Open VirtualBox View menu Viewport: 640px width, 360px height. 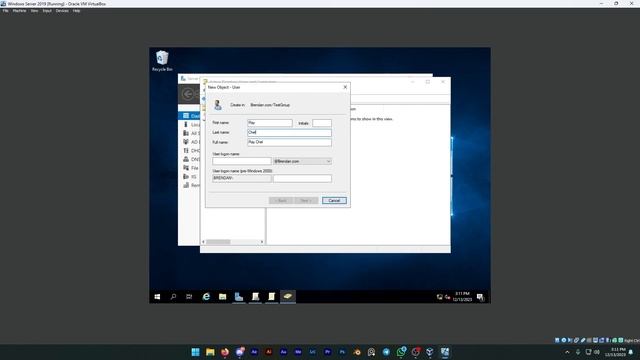pyautogui.click(x=34, y=11)
